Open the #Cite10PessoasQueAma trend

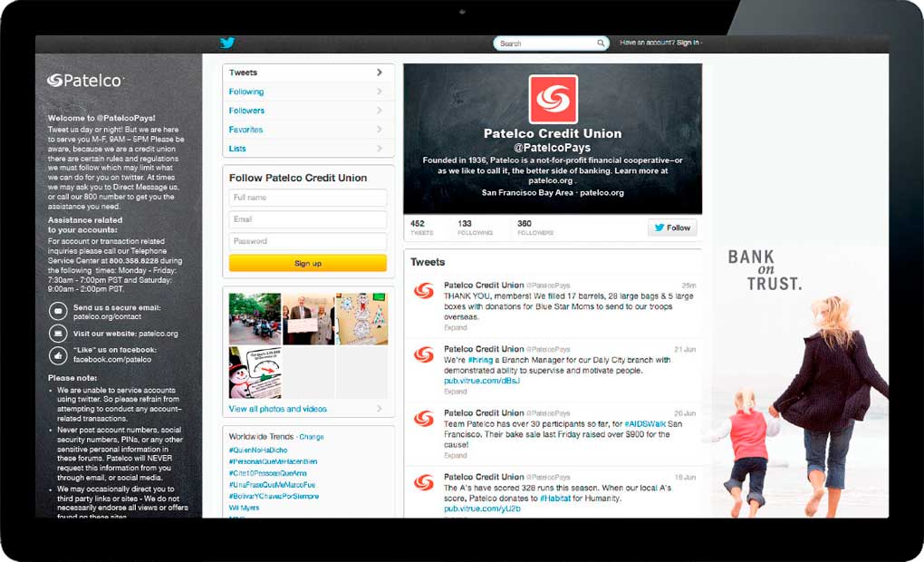267,473
